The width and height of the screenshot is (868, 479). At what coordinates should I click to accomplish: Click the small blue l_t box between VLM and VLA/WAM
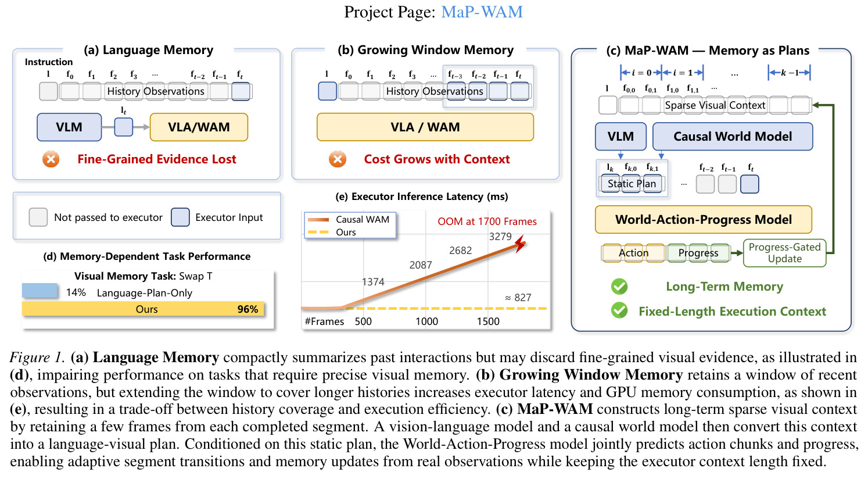pos(124,127)
